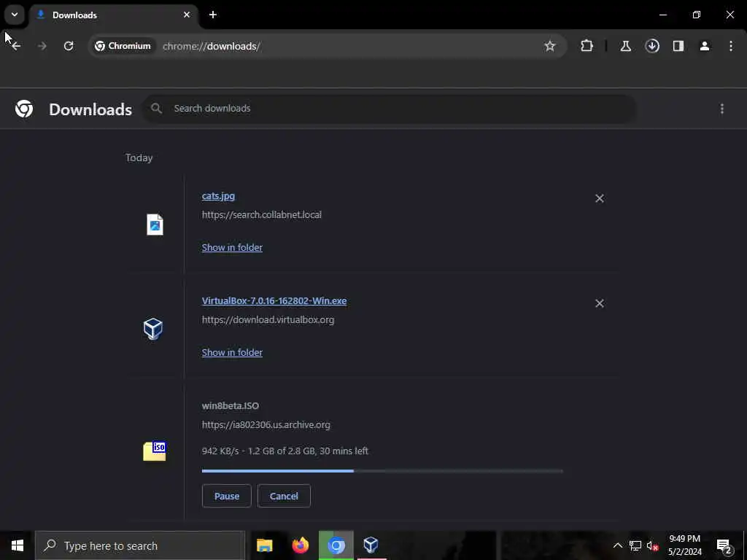Open VirtualBox-7.0.16-162802-Win.exe link
747x560 pixels.
tap(274, 301)
